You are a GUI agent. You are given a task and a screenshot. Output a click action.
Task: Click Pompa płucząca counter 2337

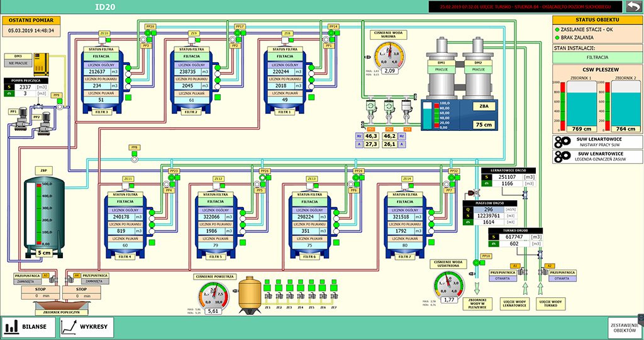(x=25, y=87)
